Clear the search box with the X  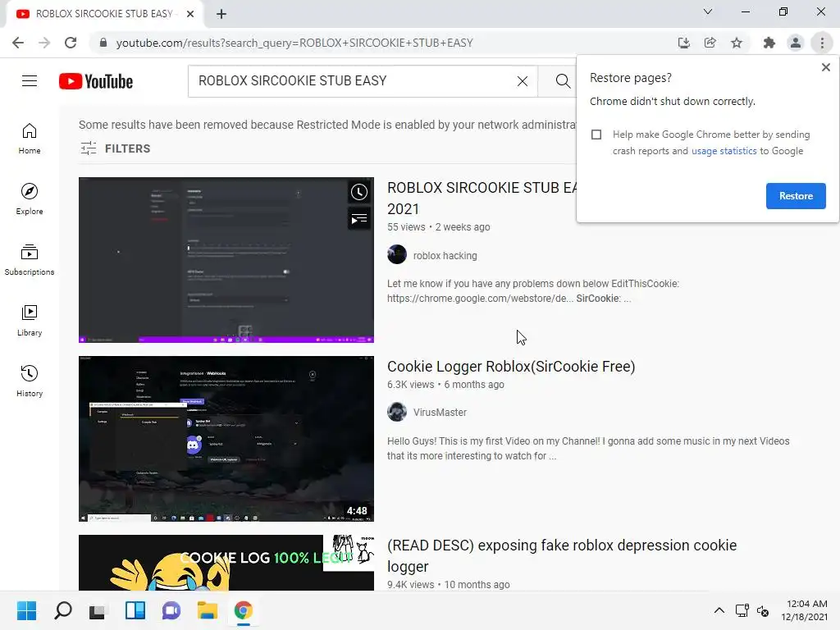pos(523,81)
